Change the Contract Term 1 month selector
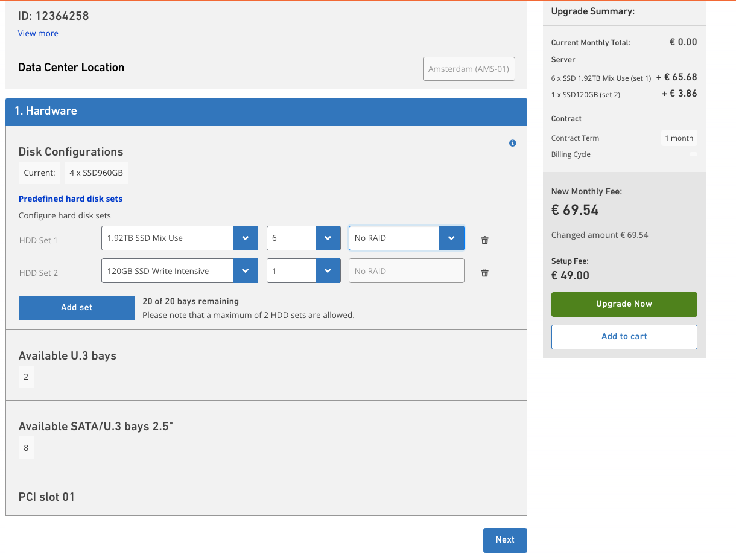Image resolution: width=736 pixels, height=560 pixels. pos(679,138)
